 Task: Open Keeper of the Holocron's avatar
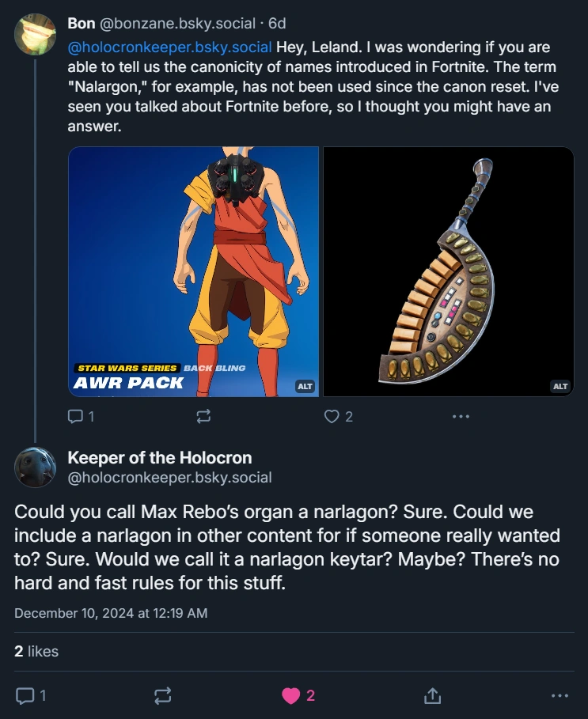[x=35, y=467]
